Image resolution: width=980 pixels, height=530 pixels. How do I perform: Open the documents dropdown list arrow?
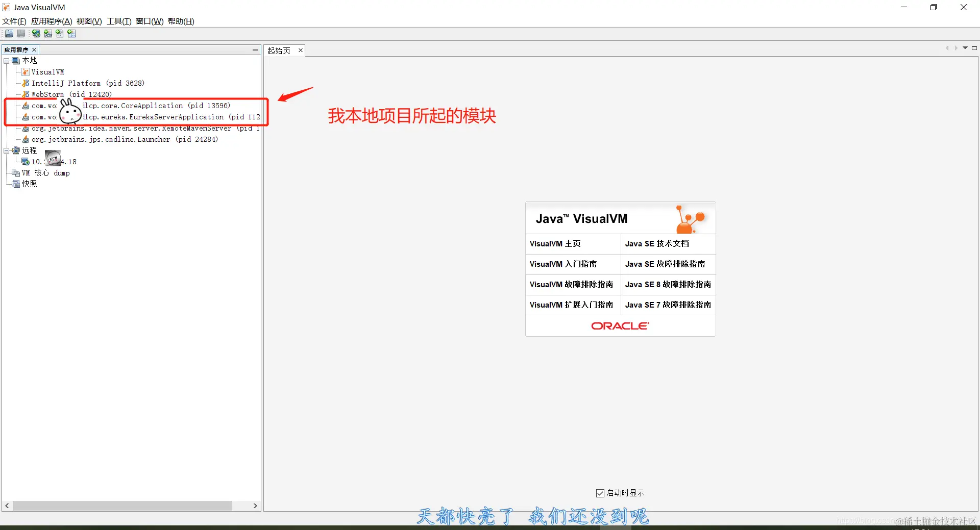[x=965, y=48]
